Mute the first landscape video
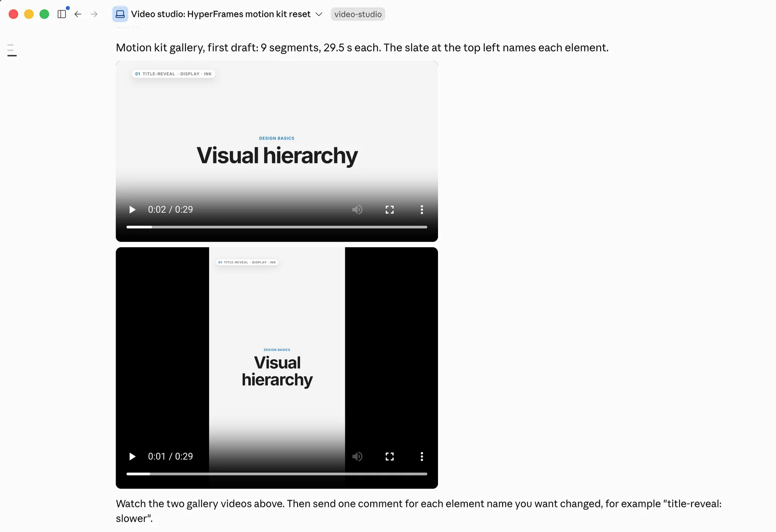The width and height of the screenshot is (776, 532). point(357,209)
